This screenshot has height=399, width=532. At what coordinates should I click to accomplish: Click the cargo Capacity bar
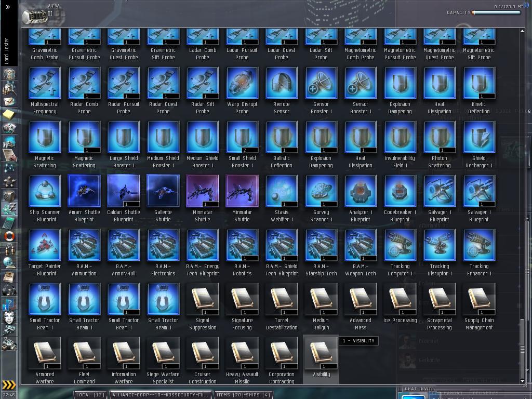497,13
